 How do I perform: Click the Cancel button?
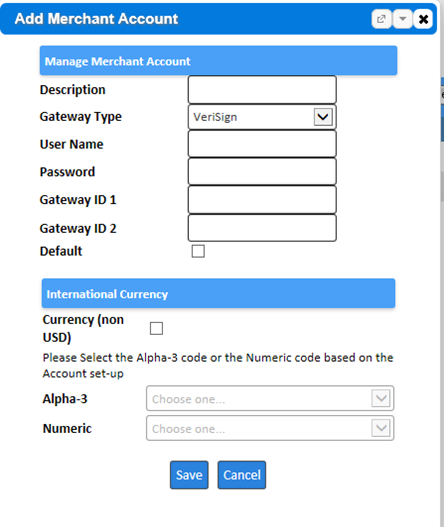242,475
